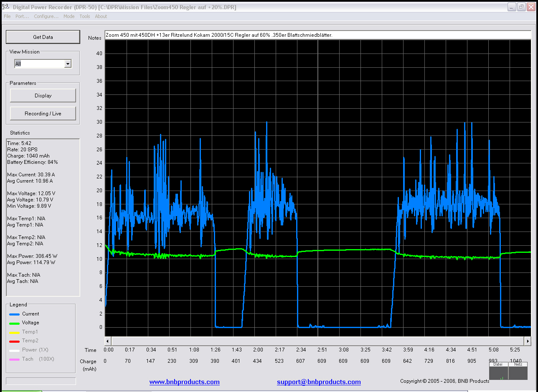Select the Temp1 legend label

(x=29, y=332)
